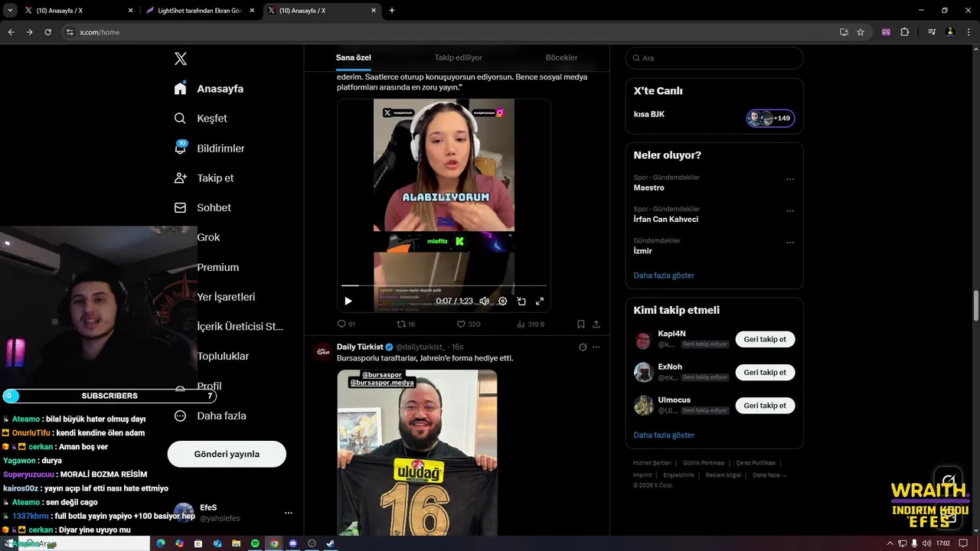Viewport: 980px width, 551px height.
Task: Show more under Kimi takip etmeli
Action: click(x=664, y=435)
